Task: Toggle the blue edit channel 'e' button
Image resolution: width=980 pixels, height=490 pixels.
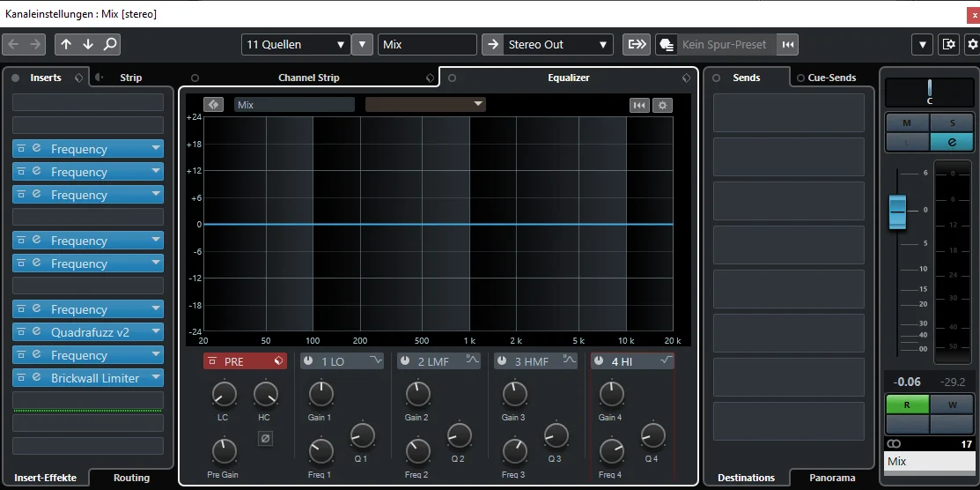Action: (x=952, y=142)
